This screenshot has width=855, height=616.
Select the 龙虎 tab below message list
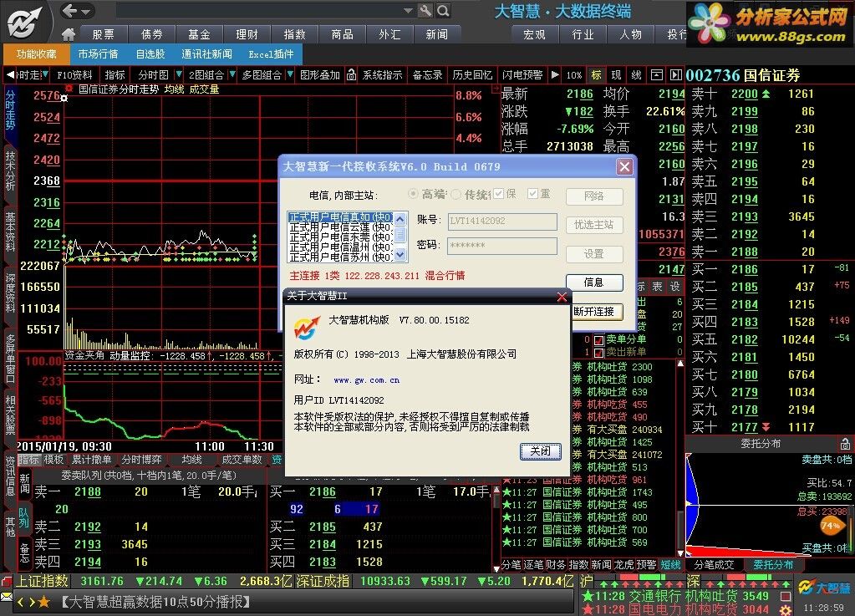(623, 565)
